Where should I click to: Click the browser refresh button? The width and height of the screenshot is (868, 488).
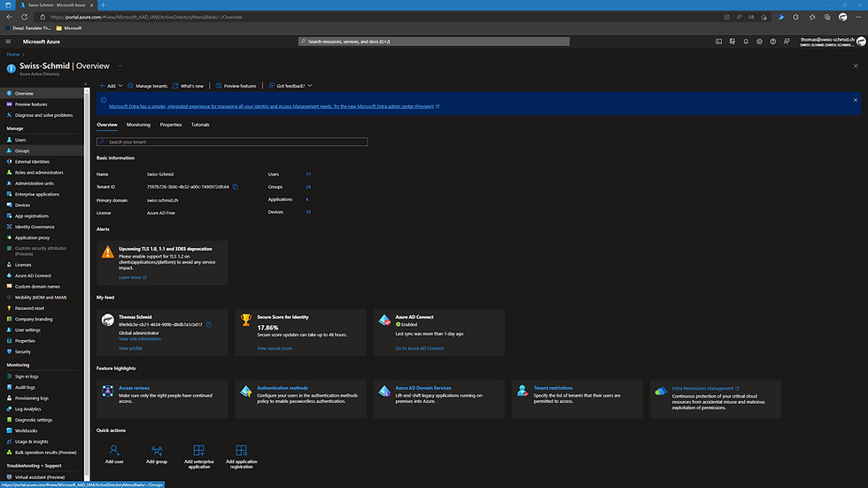coord(25,17)
